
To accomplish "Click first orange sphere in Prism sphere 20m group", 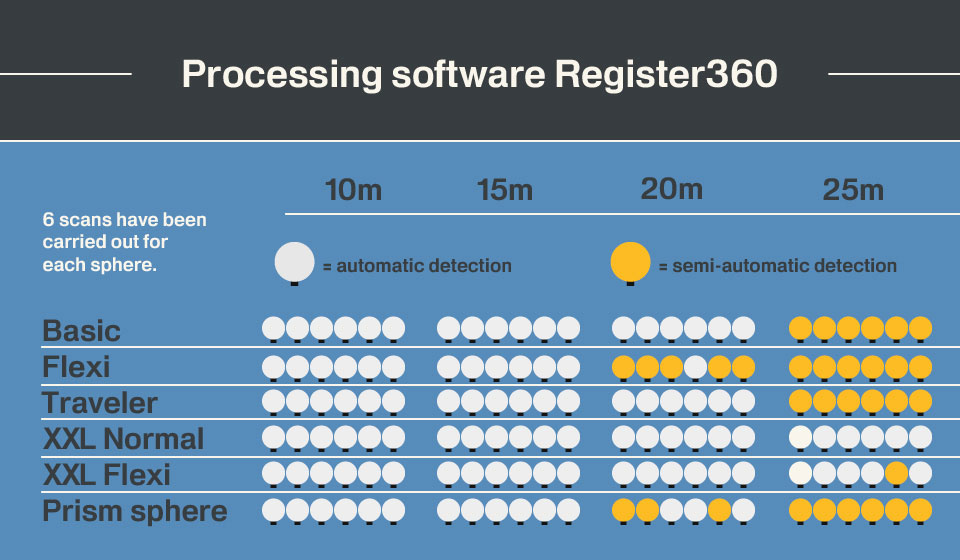I will click(623, 510).
